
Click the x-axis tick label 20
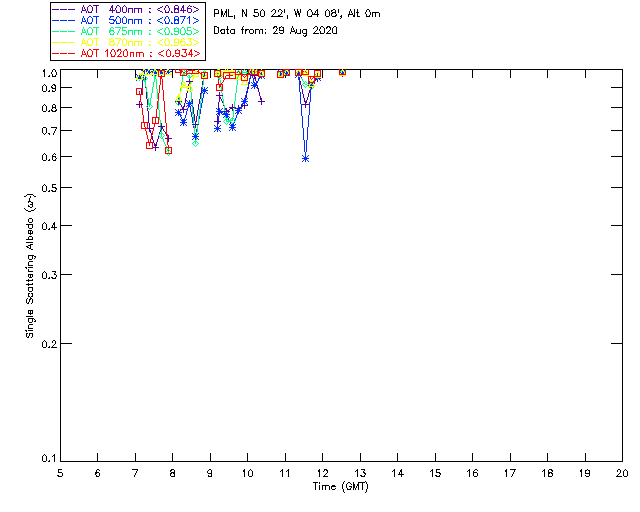(x=622, y=473)
